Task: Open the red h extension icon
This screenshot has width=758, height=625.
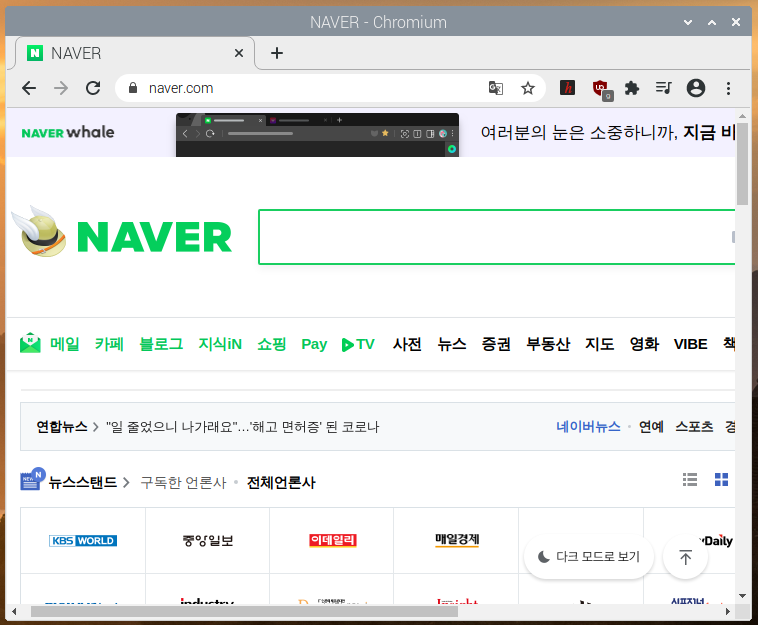Action: [x=567, y=87]
